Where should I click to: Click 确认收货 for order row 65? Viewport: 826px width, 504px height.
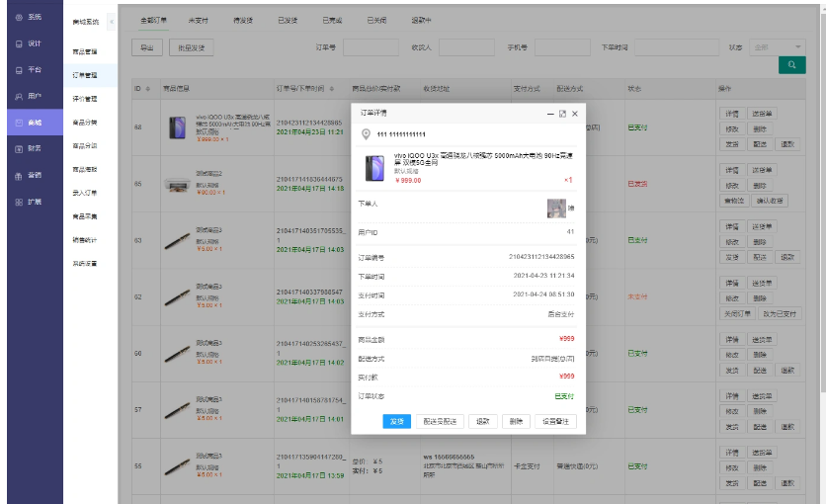tap(770, 201)
